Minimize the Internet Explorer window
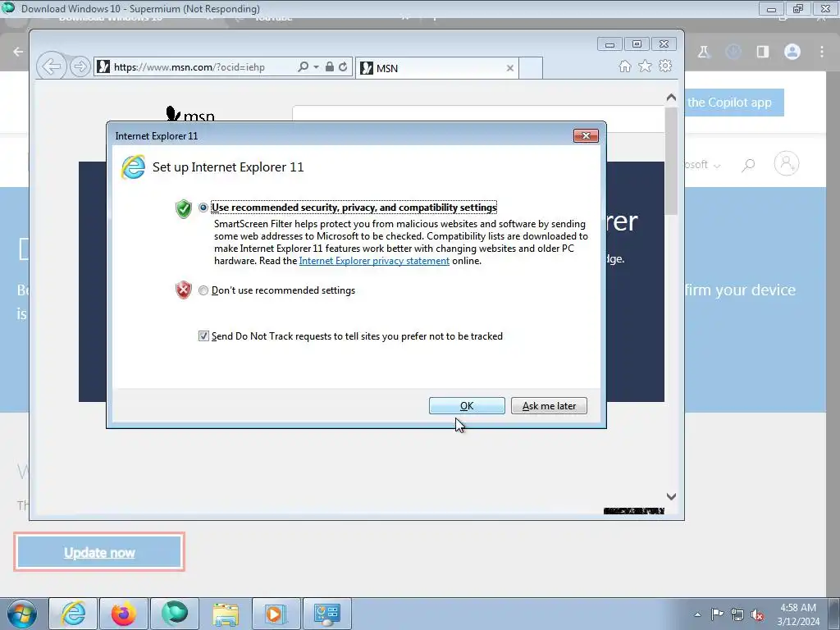The width and height of the screenshot is (840, 630). tap(609, 44)
